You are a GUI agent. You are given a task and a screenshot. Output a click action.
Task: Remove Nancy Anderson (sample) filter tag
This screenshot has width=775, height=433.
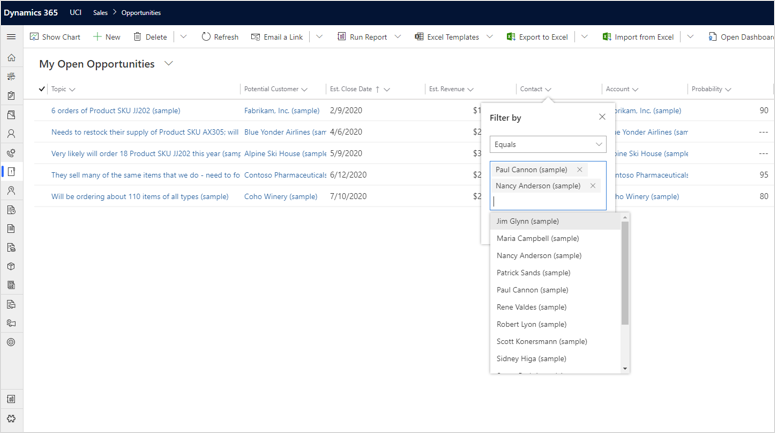593,186
